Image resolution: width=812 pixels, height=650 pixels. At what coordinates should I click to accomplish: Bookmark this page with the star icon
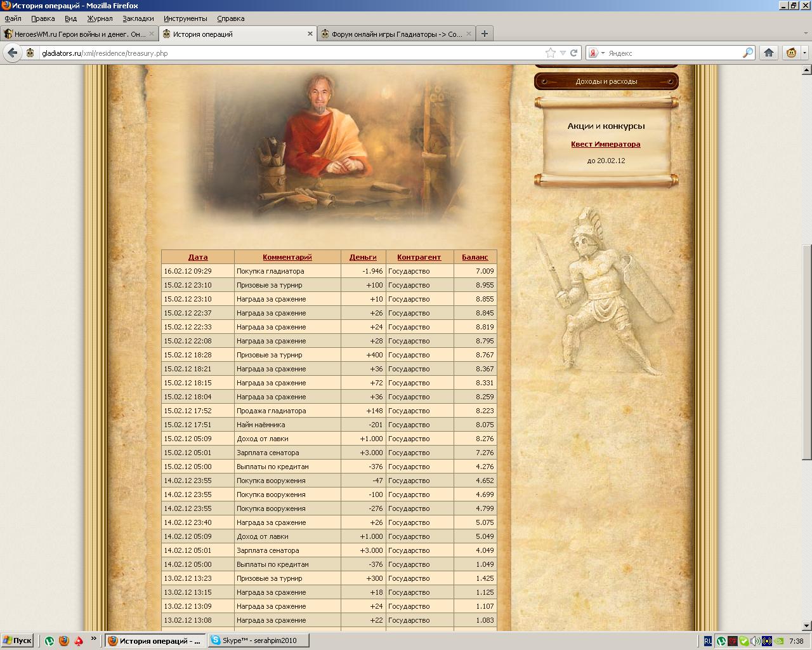click(x=551, y=53)
